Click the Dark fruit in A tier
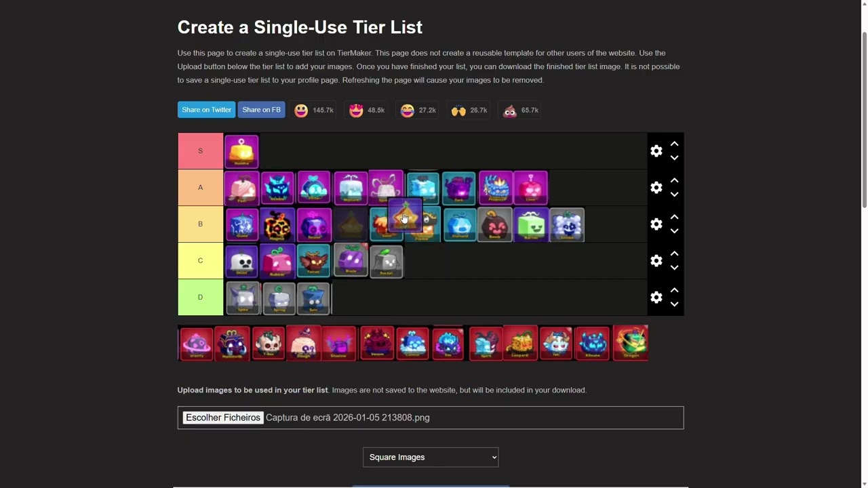 point(459,188)
